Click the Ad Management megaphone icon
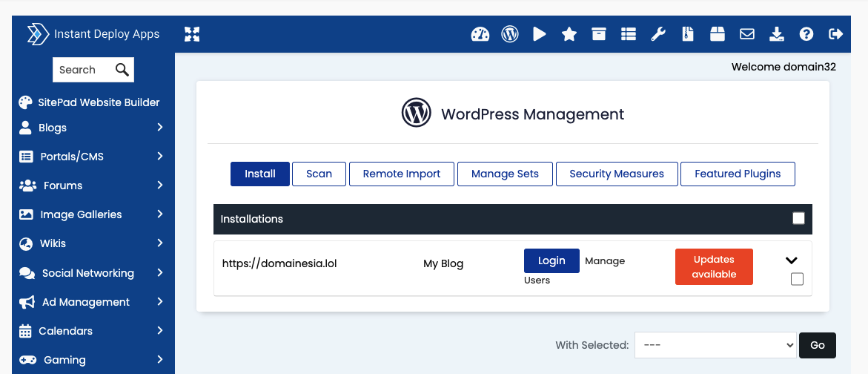The width and height of the screenshot is (868, 374). (x=27, y=302)
